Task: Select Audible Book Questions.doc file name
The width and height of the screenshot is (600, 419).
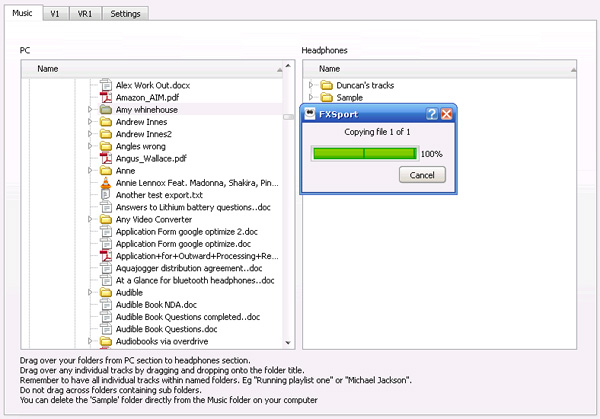Action: coord(166,329)
